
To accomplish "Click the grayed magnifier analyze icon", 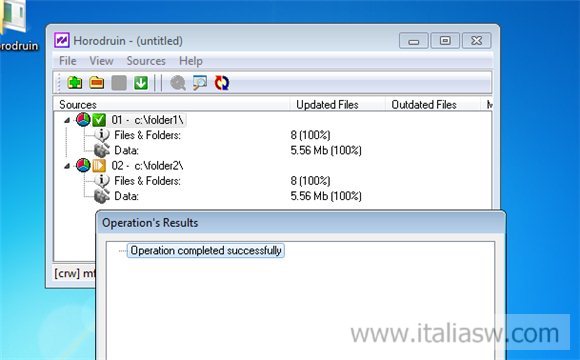I will tap(178, 83).
